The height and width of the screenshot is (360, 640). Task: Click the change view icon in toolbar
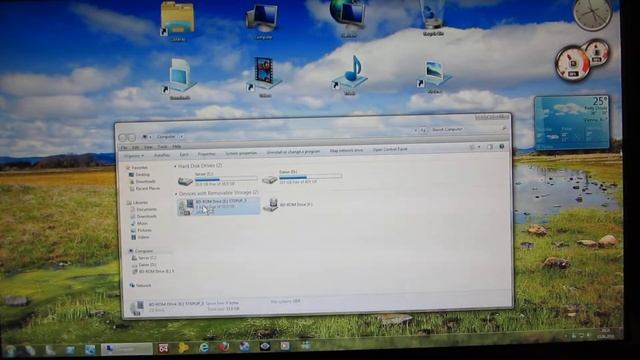(x=472, y=147)
